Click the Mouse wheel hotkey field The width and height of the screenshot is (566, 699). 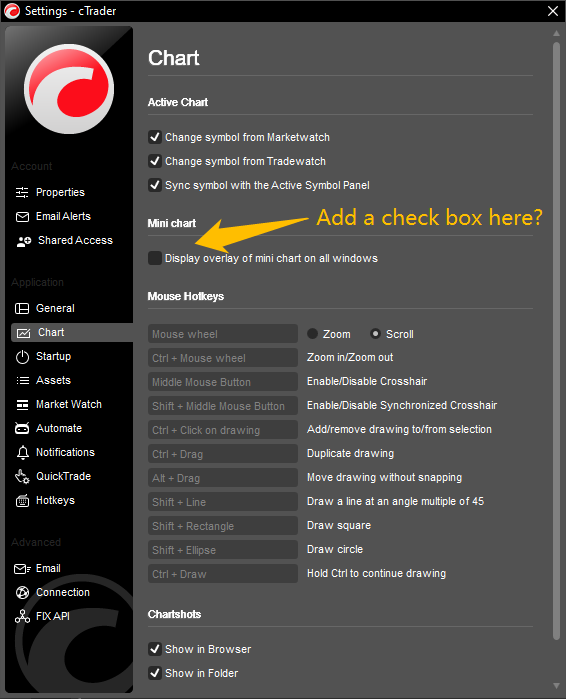coord(223,333)
